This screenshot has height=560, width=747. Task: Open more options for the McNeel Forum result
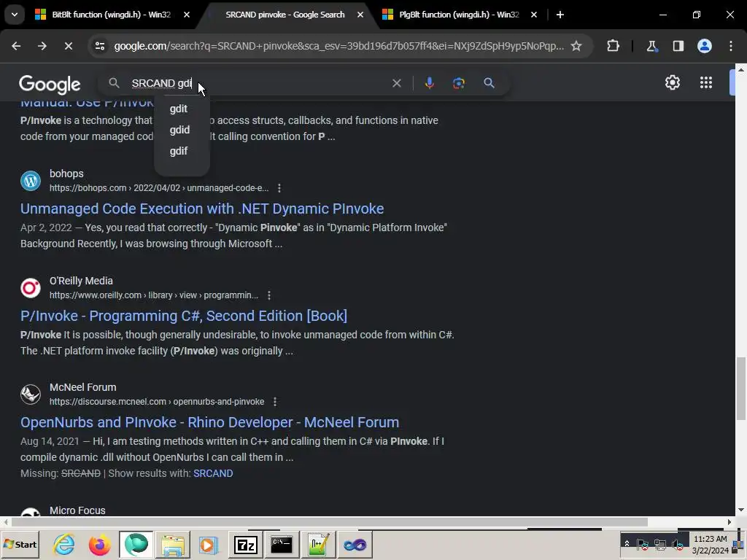pos(275,402)
